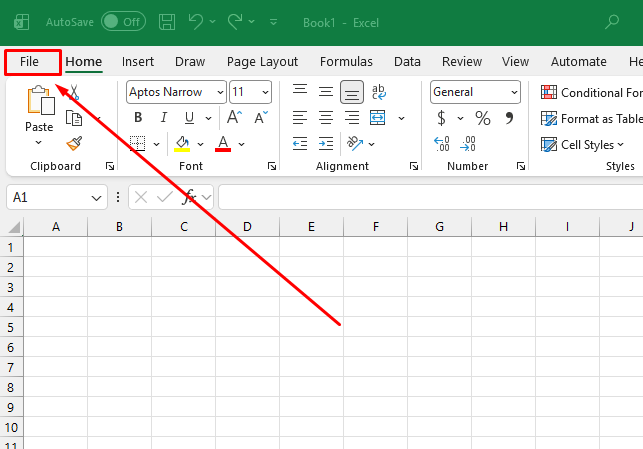The height and width of the screenshot is (449, 643).
Task: Select Bottom Align icon
Action: click(x=351, y=92)
